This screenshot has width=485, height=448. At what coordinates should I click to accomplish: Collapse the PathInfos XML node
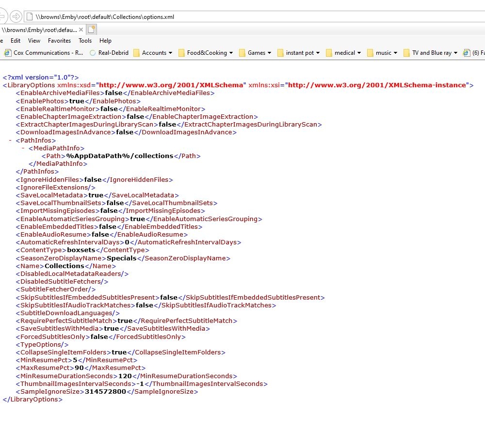[x=10, y=141]
